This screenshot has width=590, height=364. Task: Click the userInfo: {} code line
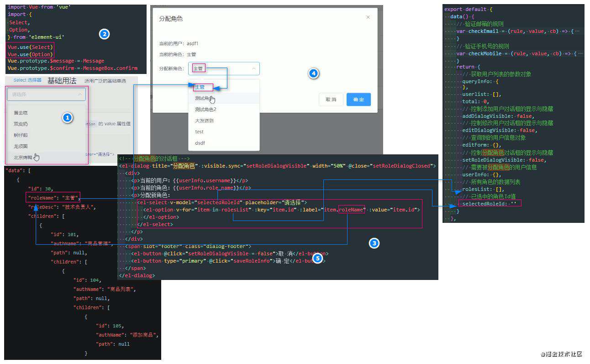(x=482, y=174)
